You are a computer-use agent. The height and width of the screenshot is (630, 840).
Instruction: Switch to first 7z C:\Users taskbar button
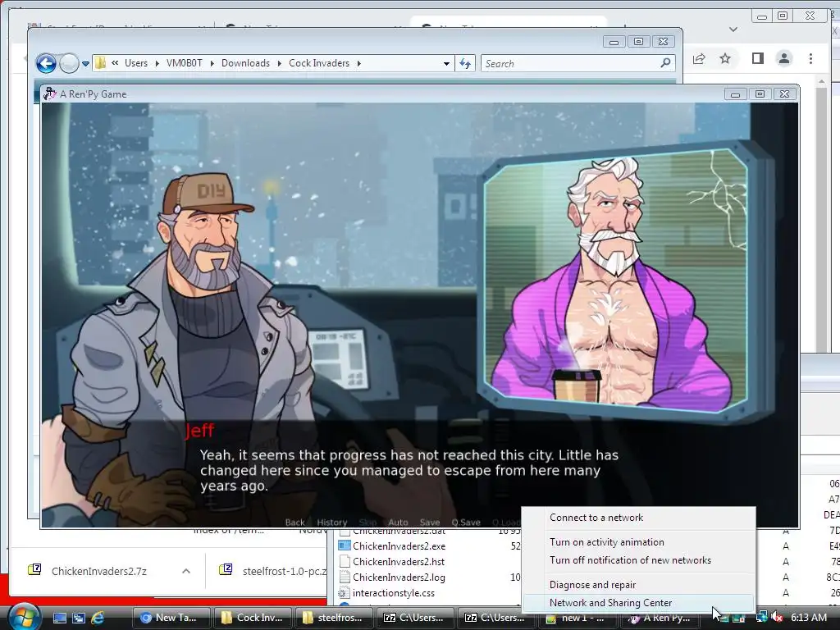pyautogui.click(x=414, y=618)
